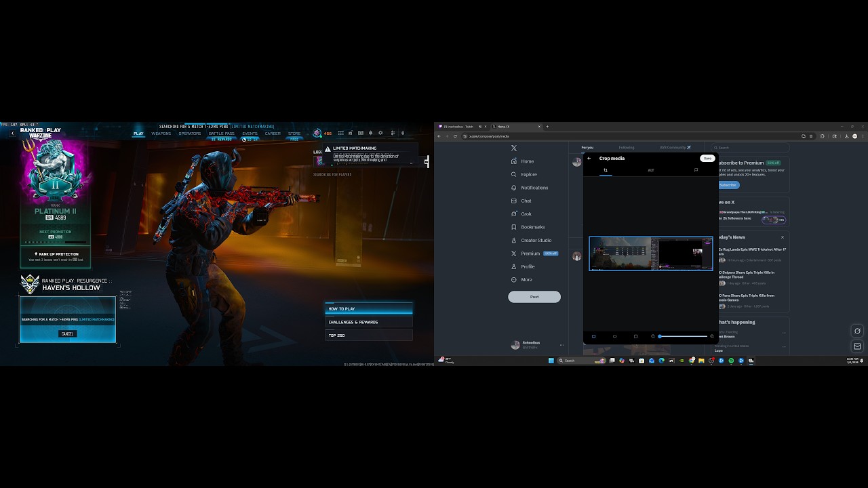Click the X search field
Viewport: 868px width, 488px height.
click(751, 147)
